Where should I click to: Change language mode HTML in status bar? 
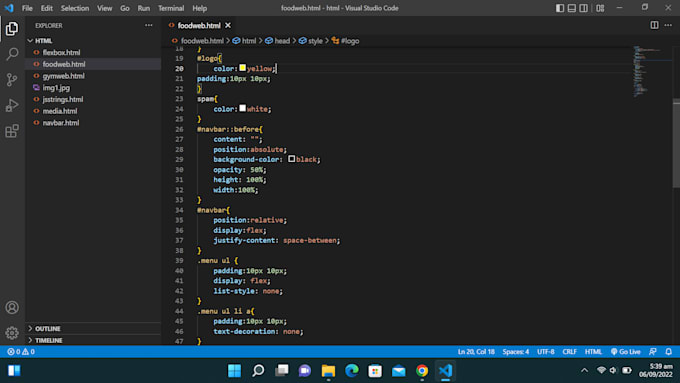(593, 352)
